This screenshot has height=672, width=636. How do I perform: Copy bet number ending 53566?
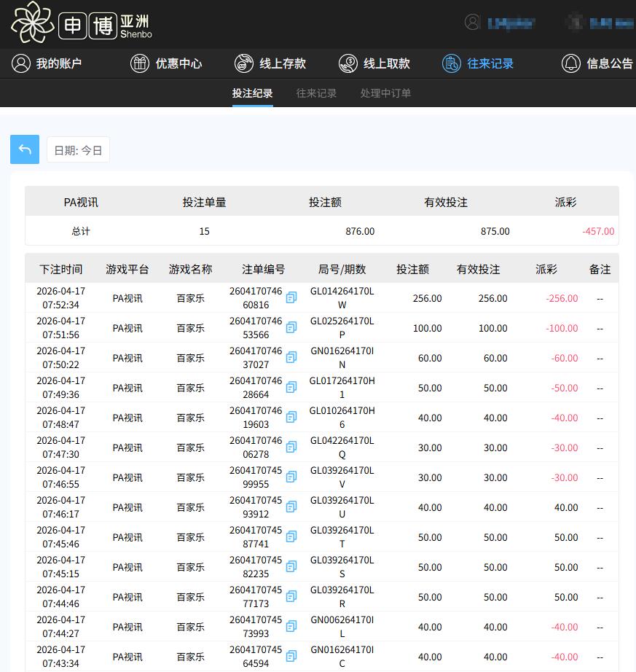pyautogui.click(x=291, y=327)
